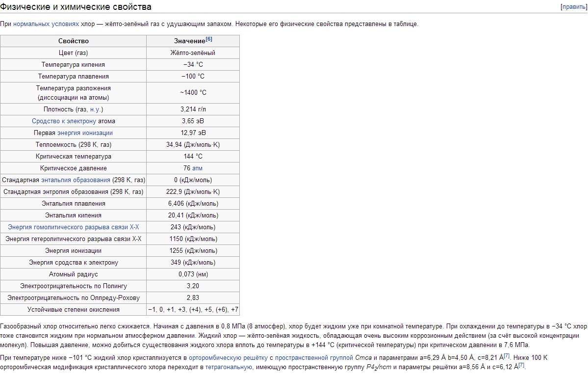This screenshot has height=378, width=588.
Task: Select value "1150 (кДж/моль)"
Action: pos(193,239)
